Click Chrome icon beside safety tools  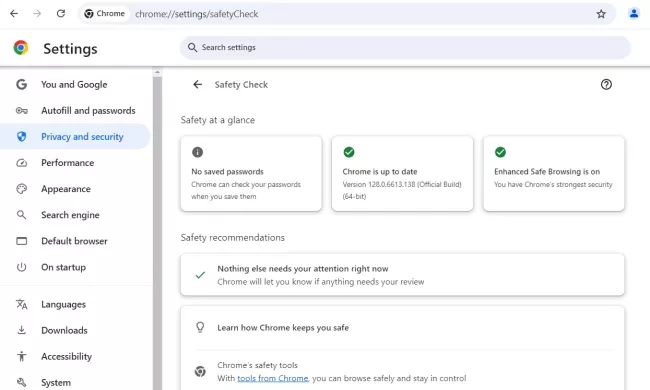[200, 371]
